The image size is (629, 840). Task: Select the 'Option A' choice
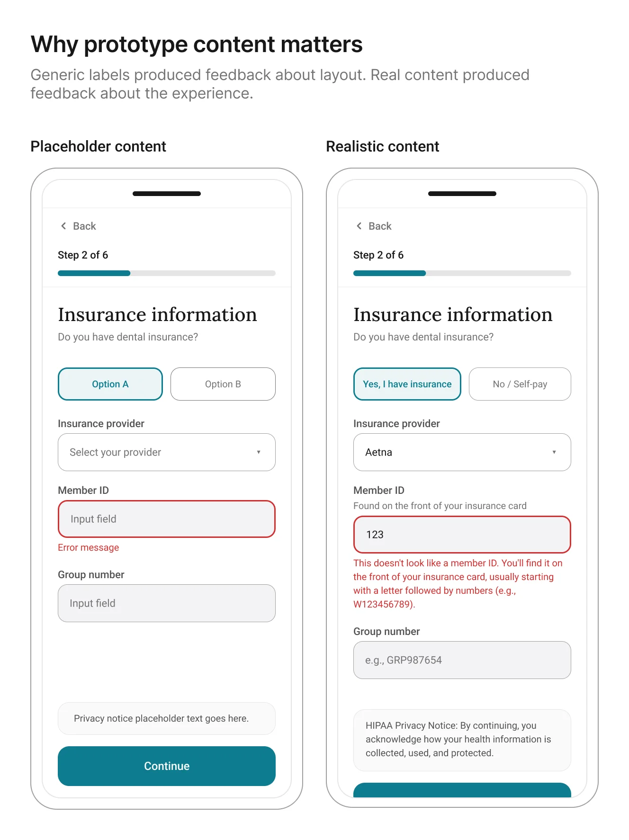110,384
